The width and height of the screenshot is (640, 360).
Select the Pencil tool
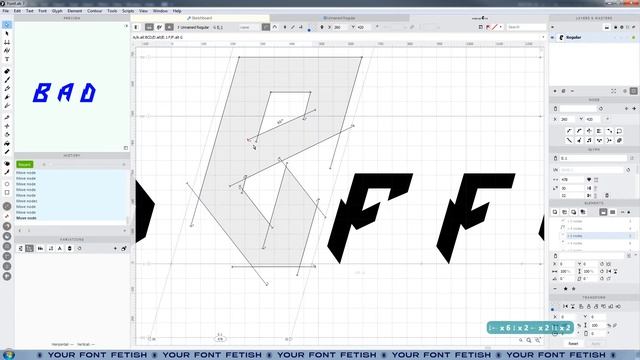tap(7, 88)
